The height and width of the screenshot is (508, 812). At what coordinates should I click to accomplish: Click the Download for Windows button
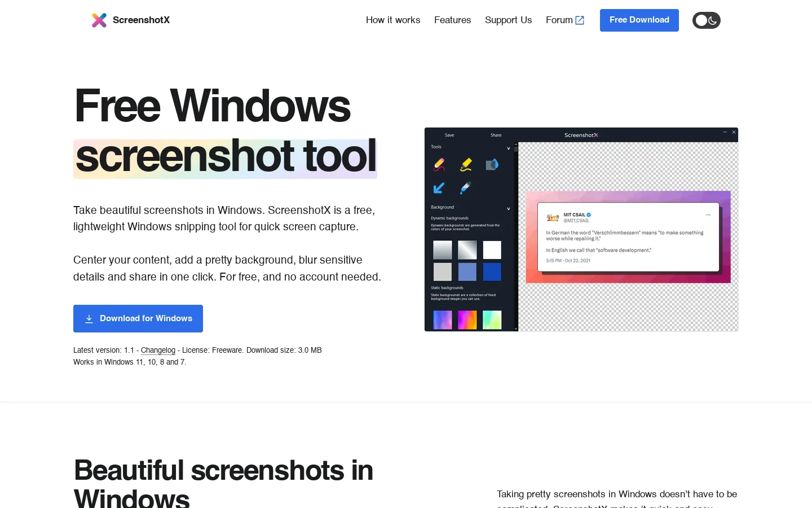(138, 318)
